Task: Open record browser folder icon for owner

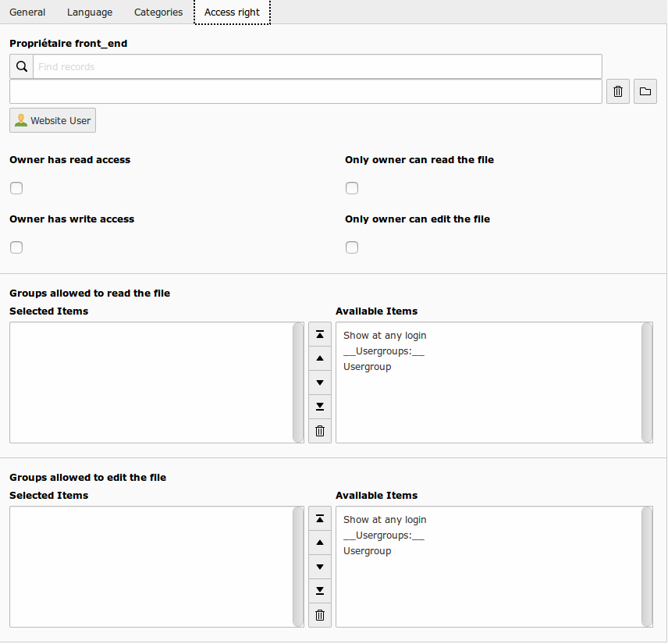Action: click(x=645, y=91)
